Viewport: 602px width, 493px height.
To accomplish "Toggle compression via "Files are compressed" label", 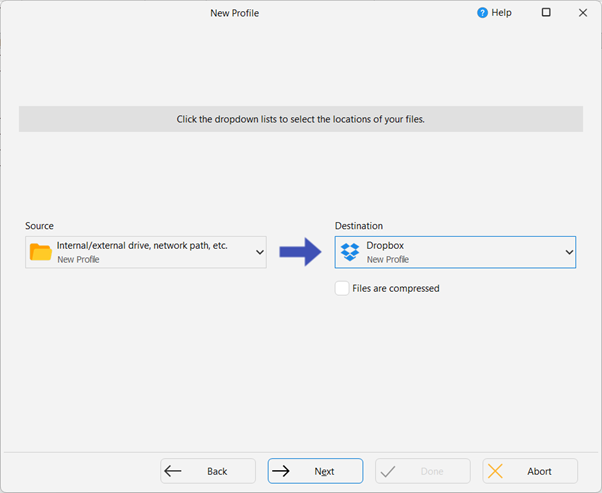I will 396,288.
